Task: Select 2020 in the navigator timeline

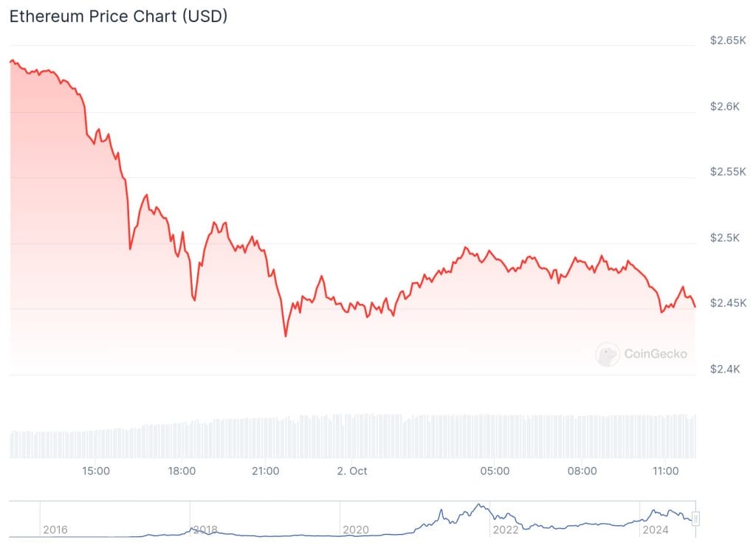Action: click(x=355, y=530)
